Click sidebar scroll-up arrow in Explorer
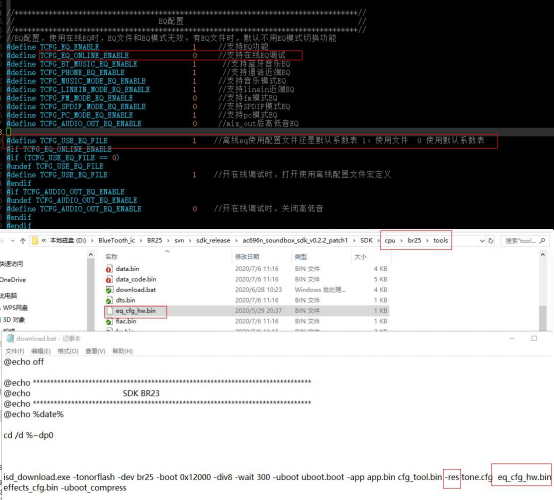554x500 pixels. 91,254
